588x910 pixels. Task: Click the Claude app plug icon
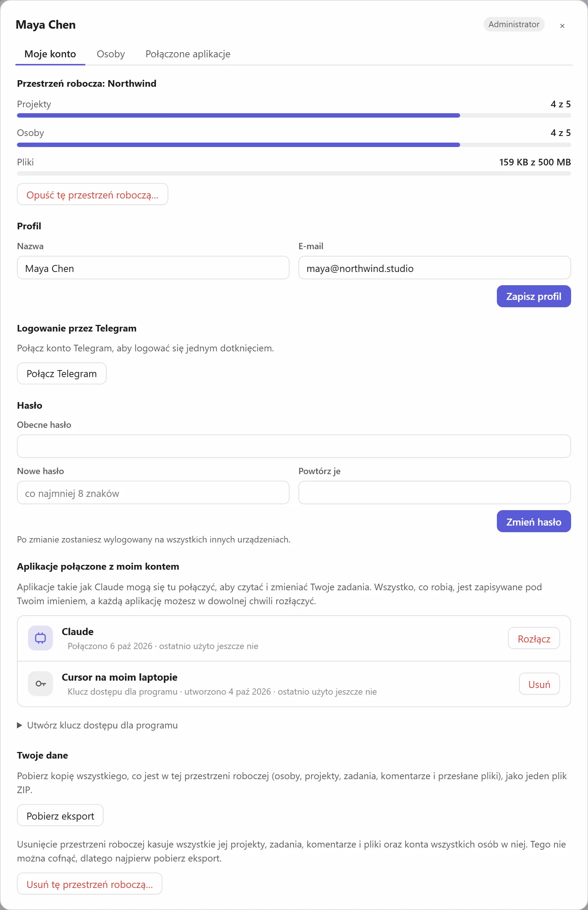[x=40, y=638]
